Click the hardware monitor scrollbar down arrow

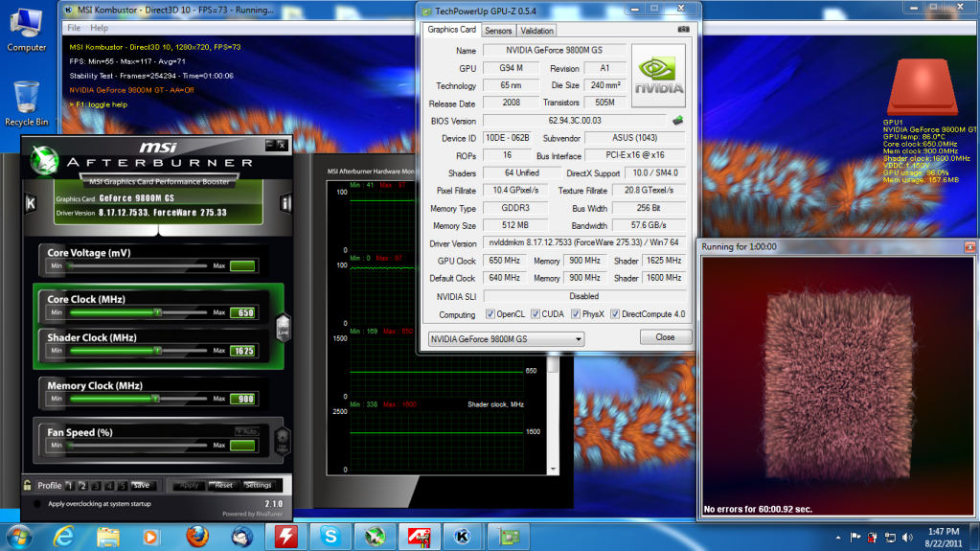[x=553, y=470]
